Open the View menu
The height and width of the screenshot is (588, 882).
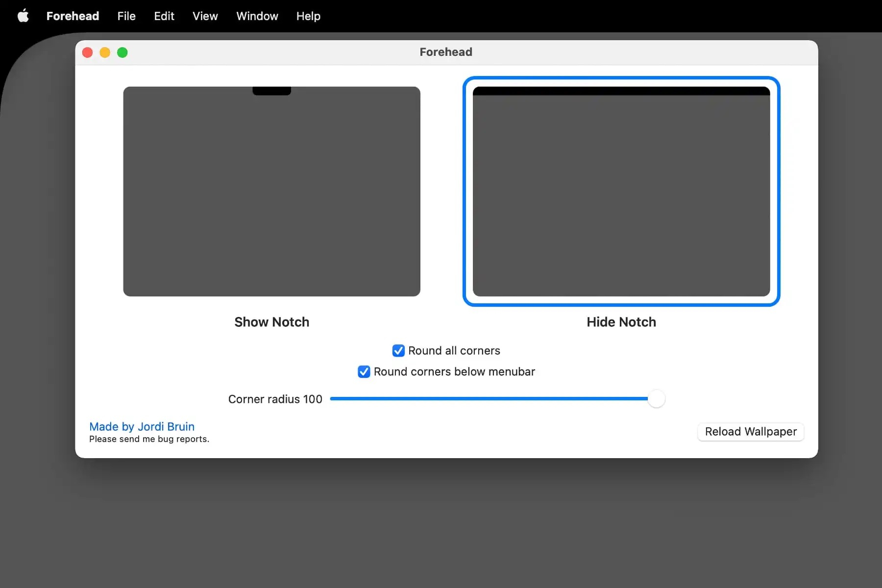pyautogui.click(x=205, y=16)
